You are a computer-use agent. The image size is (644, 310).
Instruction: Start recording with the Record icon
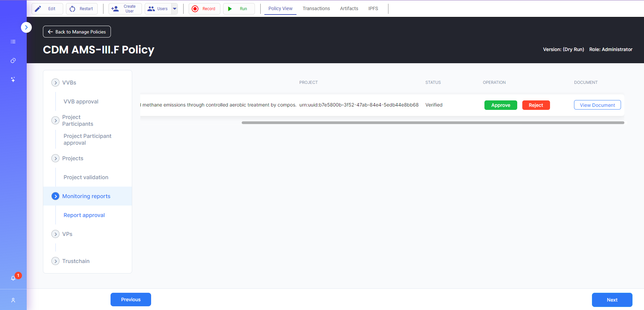click(195, 9)
